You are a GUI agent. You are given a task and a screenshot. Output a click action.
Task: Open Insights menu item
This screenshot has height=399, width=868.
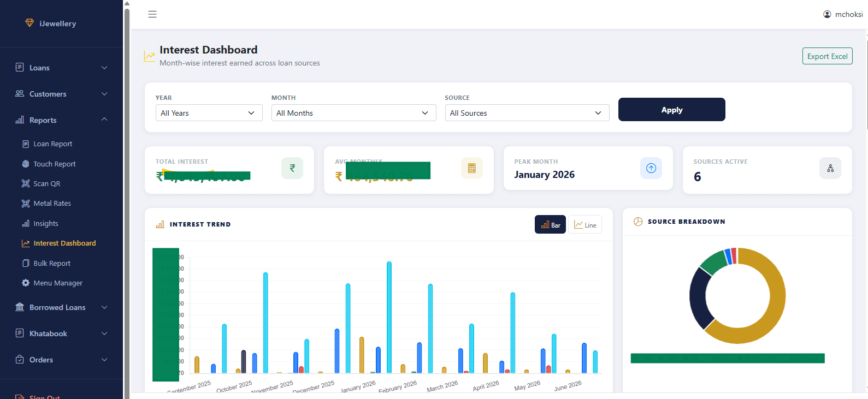45,223
